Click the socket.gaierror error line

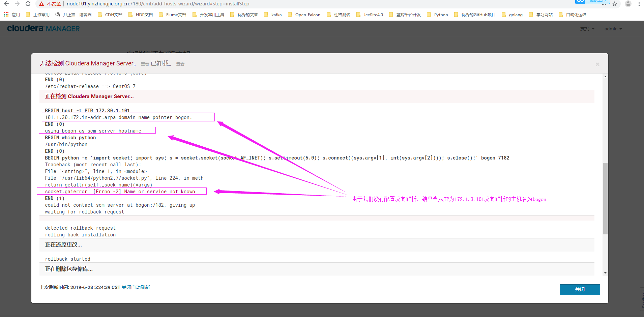120,192
